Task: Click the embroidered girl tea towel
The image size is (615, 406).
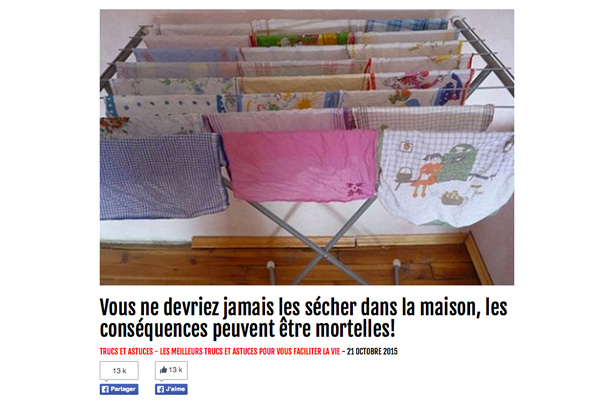Action: [x=446, y=177]
